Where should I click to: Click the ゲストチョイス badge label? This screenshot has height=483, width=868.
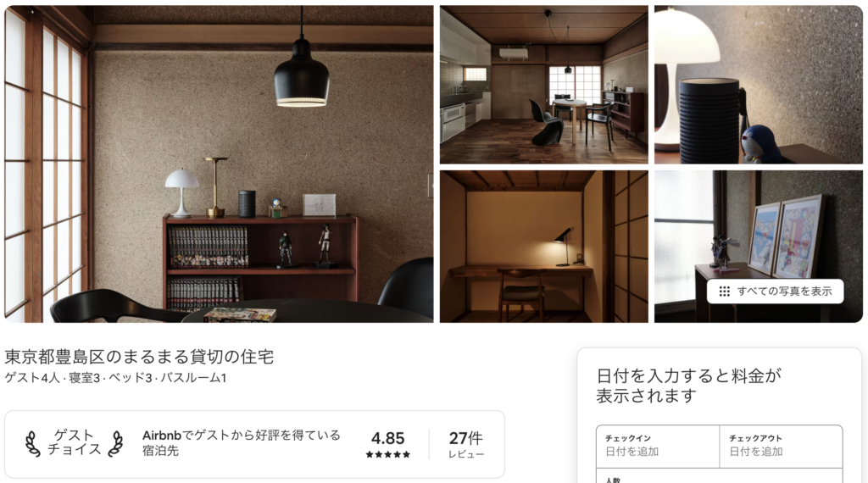pos(75,442)
